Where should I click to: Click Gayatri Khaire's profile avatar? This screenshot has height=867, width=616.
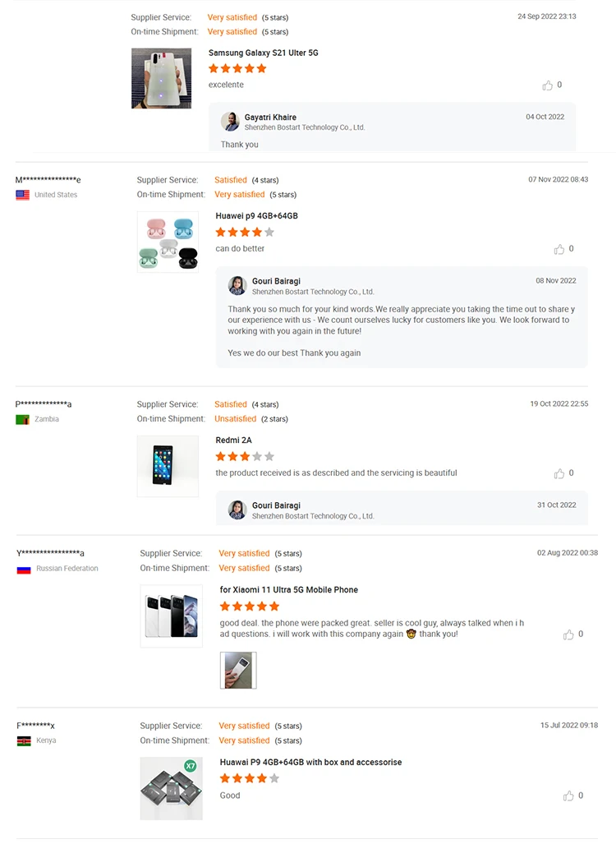[230, 122]
